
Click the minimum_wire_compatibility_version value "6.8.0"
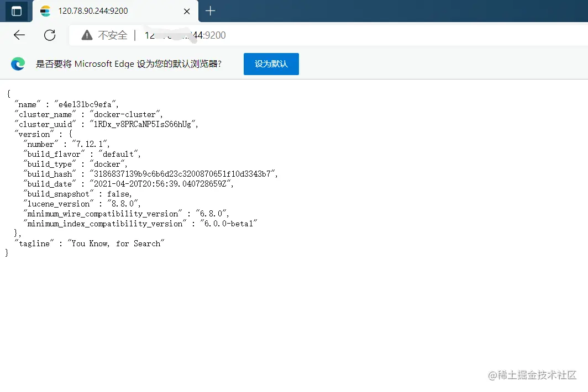click(212, 214)
